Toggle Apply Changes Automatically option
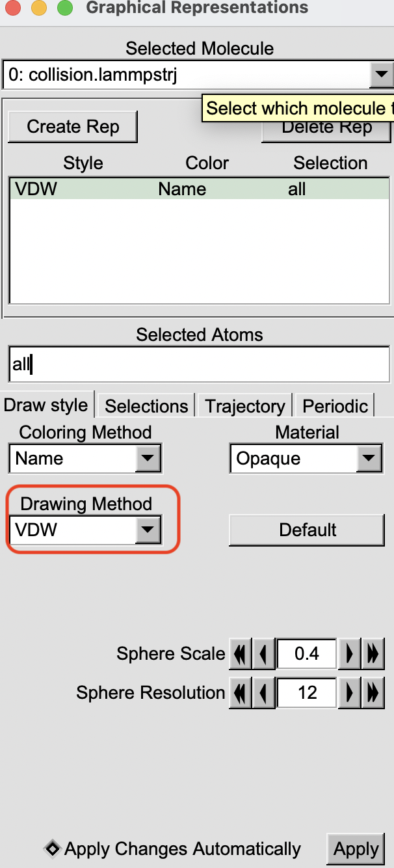Screen dimensions: 394x868 point(51,848)
